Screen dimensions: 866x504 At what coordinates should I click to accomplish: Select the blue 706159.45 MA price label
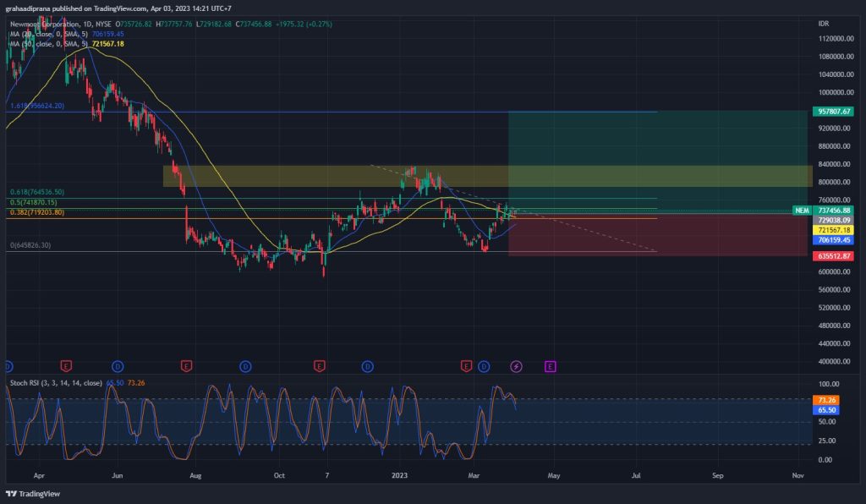coord(834,240)
